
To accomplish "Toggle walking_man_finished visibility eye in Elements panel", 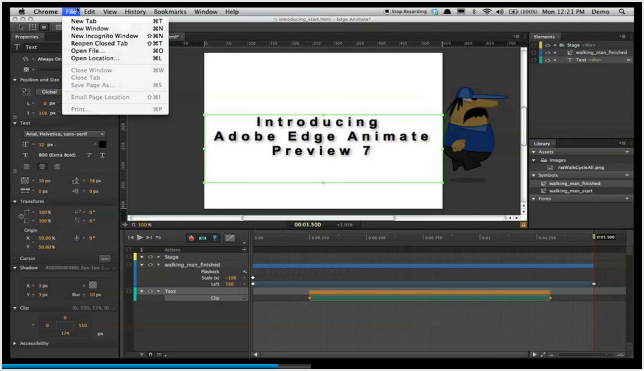I will click(x=547, y=53).
